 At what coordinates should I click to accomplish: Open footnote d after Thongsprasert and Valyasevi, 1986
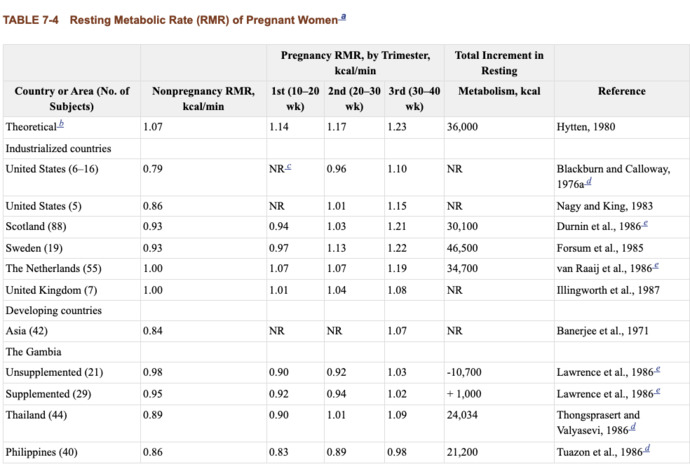[633, 427]
